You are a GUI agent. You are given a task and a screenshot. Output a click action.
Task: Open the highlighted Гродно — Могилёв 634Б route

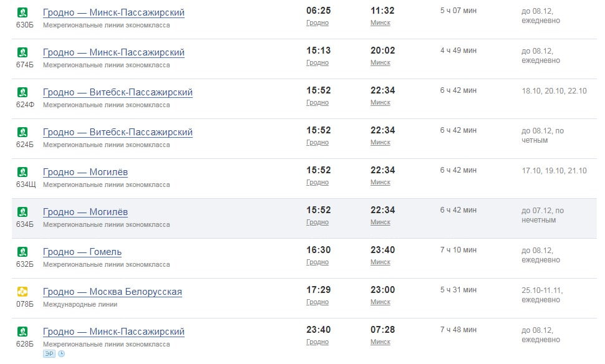click(x=85, y=212)
